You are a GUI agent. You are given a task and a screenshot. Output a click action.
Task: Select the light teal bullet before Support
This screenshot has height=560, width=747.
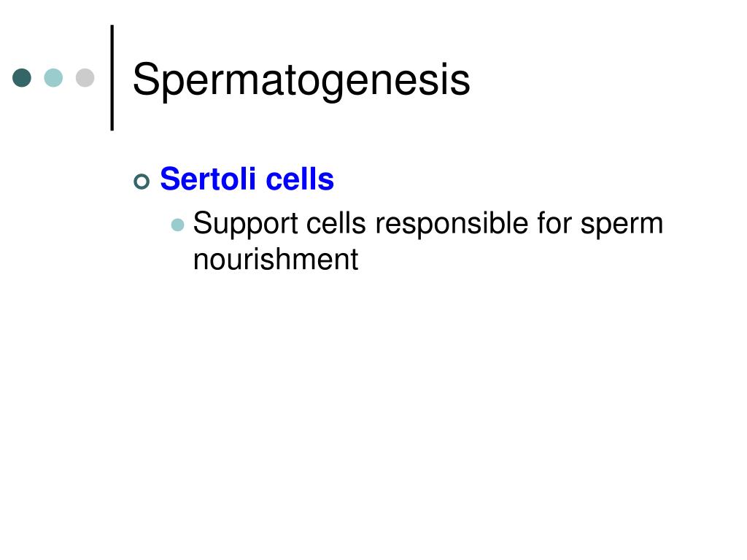coord(178,225)
